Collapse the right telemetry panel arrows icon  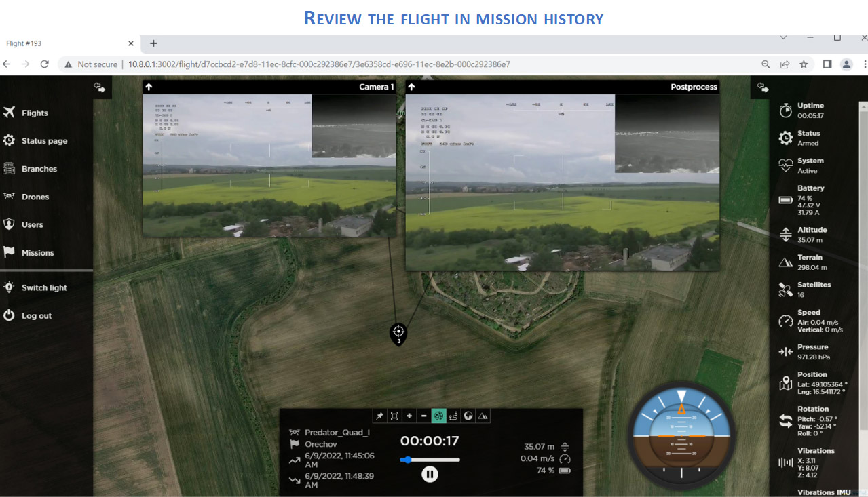pos(762,87)
